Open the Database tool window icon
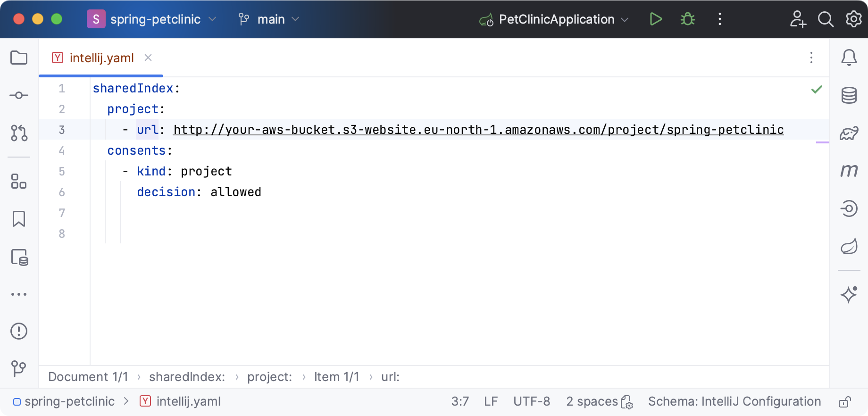868x416 pixels. click(x=849, y=95)
